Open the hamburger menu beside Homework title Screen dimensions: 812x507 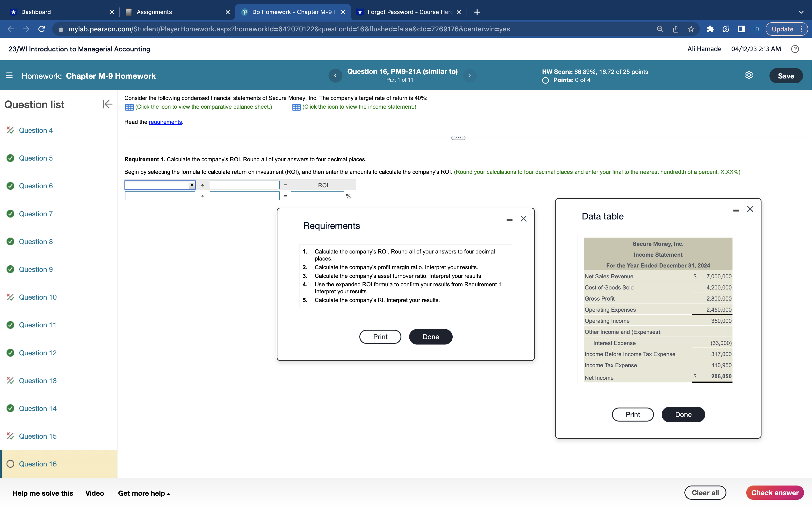(x=9, y=76)
